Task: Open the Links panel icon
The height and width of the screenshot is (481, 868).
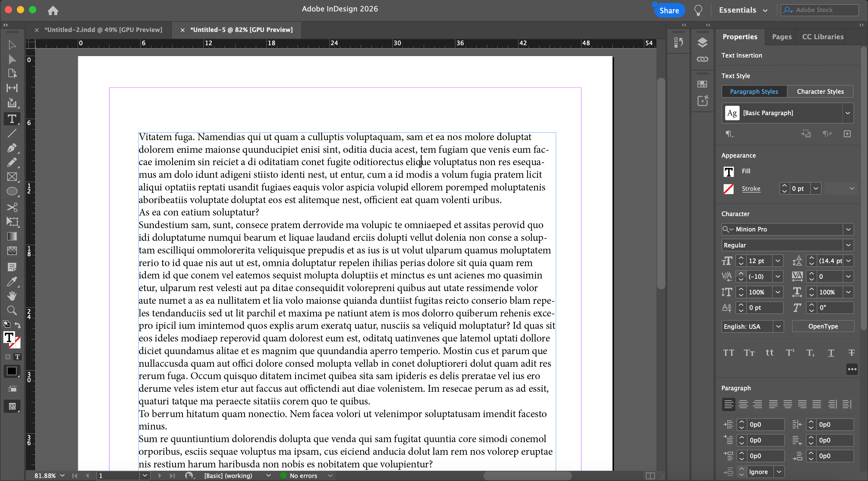Action: (x=702, y=59)
